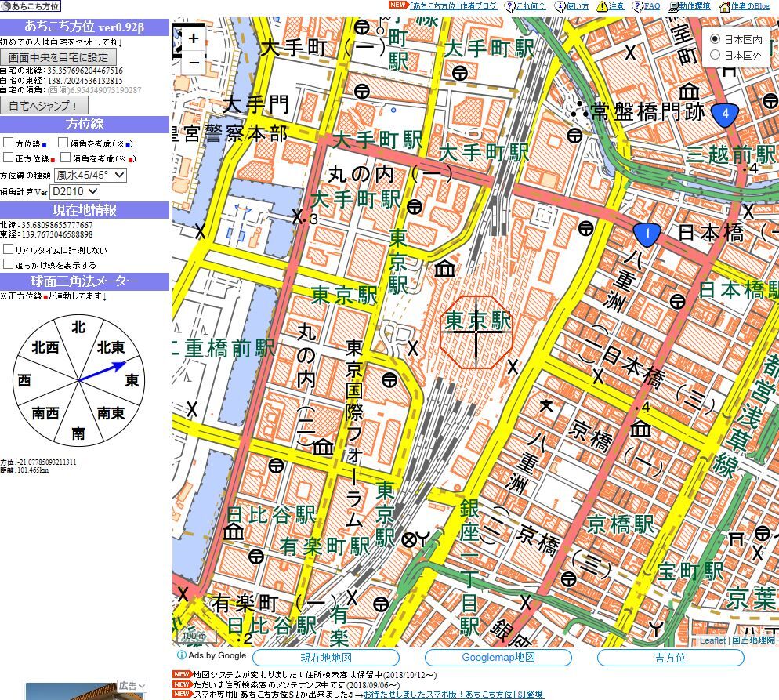Select the 日本国外 radio button
Viewport: 779px width, 700px height.
point(715,55)
